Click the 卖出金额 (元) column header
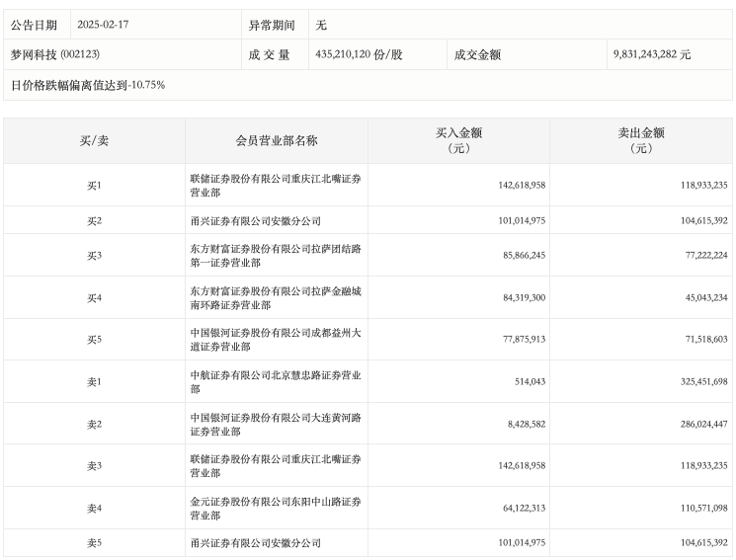736x560 pixels. click(x=641, y=140)
